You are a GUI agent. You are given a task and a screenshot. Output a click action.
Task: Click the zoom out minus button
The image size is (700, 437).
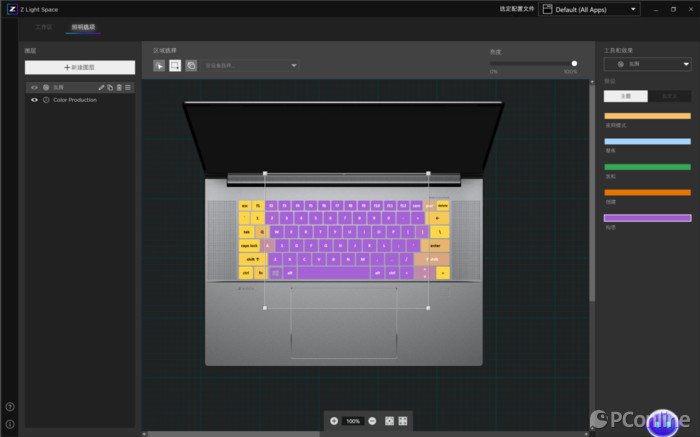coord(372,421)
